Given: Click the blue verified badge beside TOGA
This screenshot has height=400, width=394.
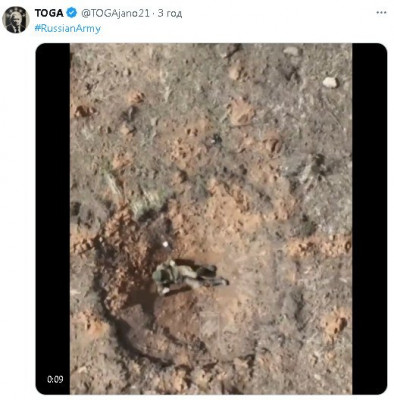Looking at the screenshot, I should 72,13.
